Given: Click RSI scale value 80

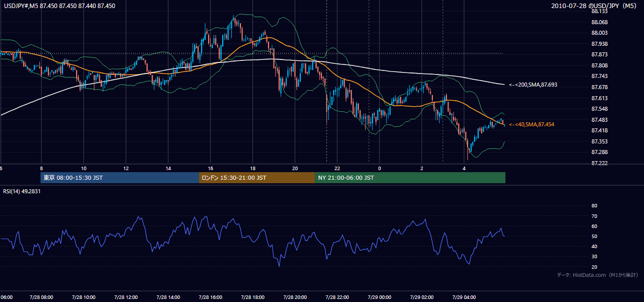Looking at the screenshot, I should pyautogui.click(x=594, y=206).
